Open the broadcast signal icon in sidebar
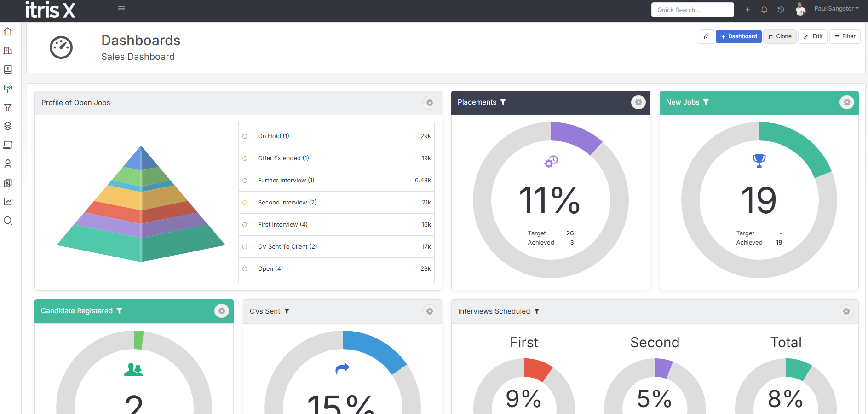This screenshot has height=414, width=868. coord(8,88)
